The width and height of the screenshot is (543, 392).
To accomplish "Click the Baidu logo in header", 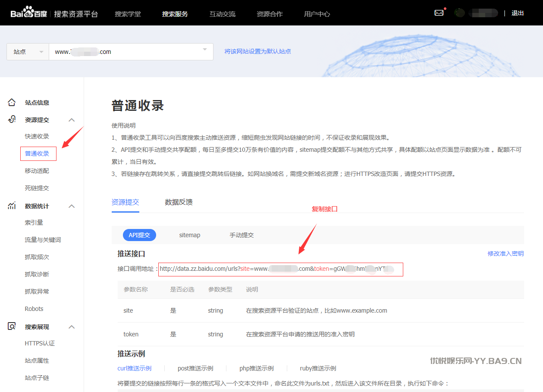I will pyautogui.click(x=29, y=13).
